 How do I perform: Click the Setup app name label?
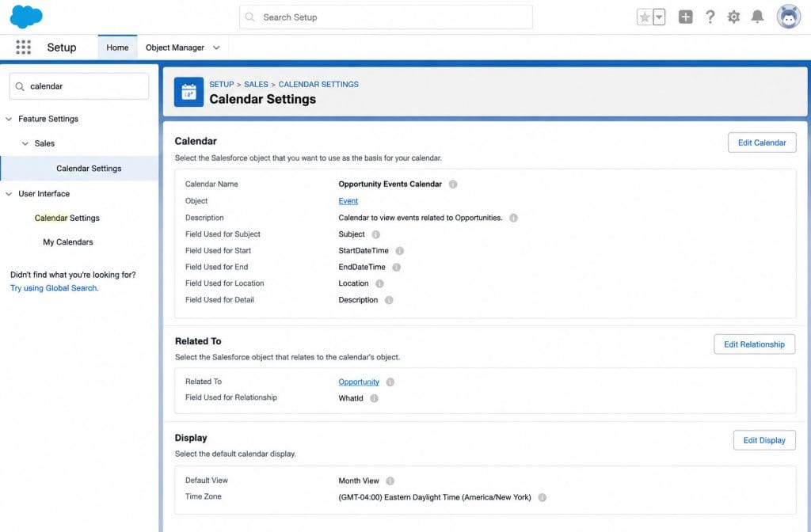click(x=62, y=47)
